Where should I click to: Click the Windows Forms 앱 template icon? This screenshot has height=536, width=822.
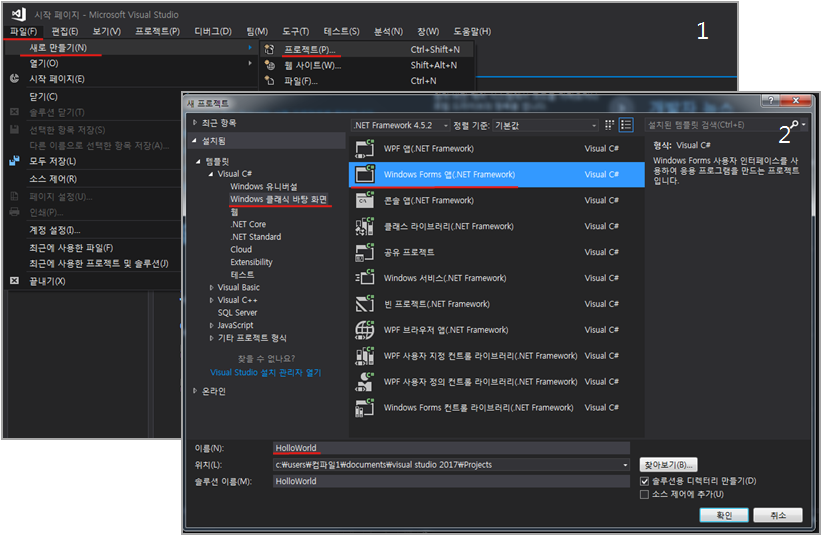(365, 174)
